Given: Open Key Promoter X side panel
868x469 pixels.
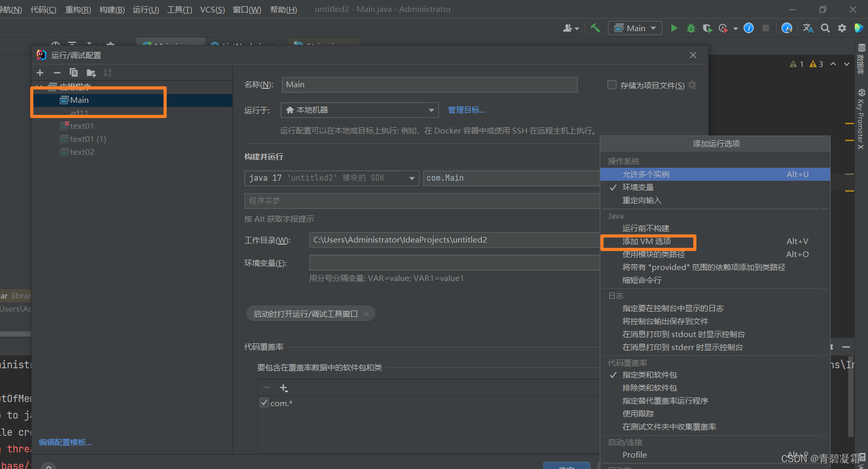Looking at the screenshot, I should [x=861, y=119].
